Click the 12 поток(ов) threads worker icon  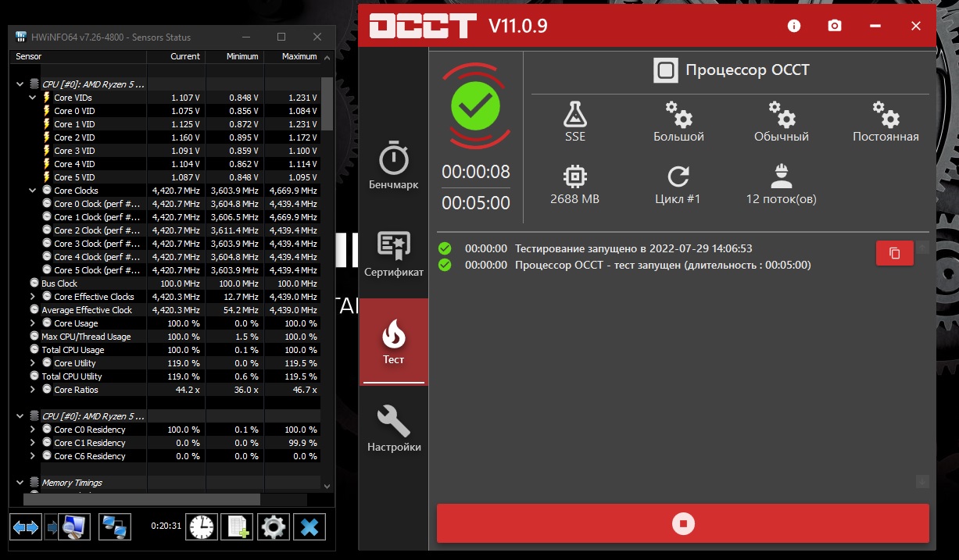[x=781, y=177]
